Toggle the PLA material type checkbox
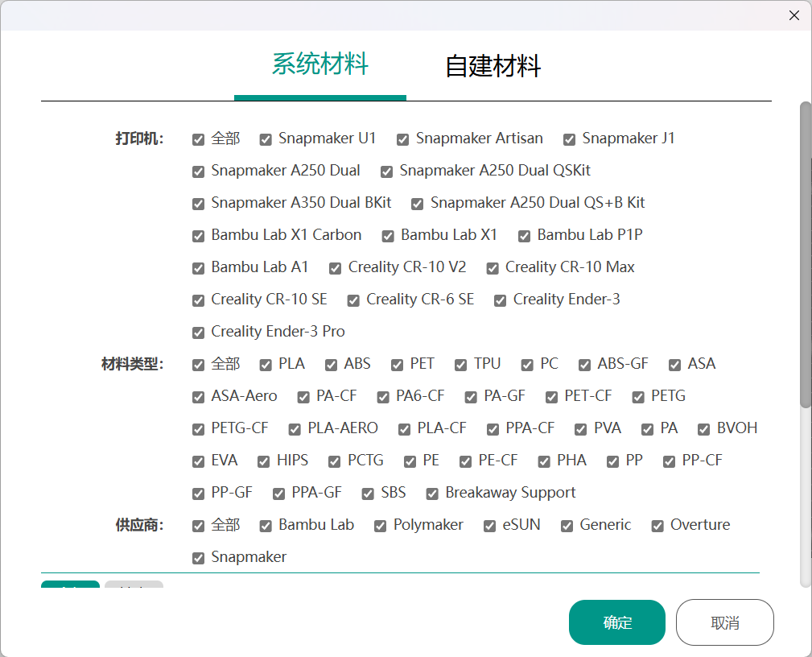The image size is (812, 657). (266, 365)
